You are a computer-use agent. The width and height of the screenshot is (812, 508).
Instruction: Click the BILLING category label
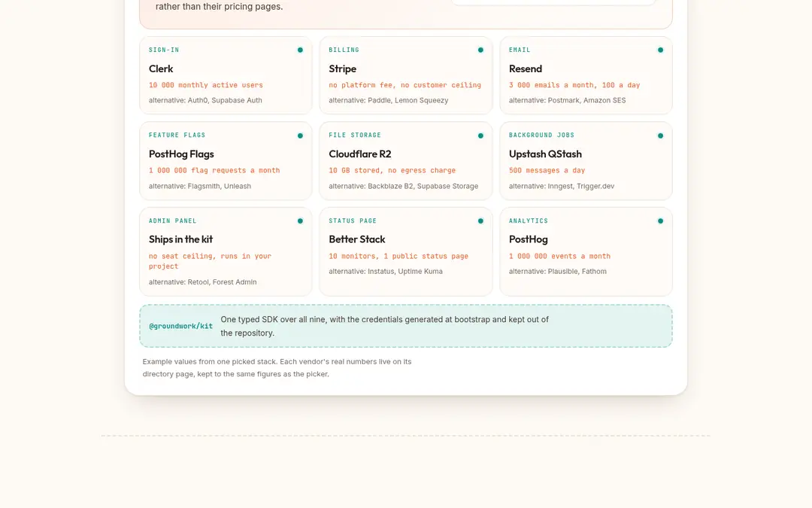click(x=344, y=50)
